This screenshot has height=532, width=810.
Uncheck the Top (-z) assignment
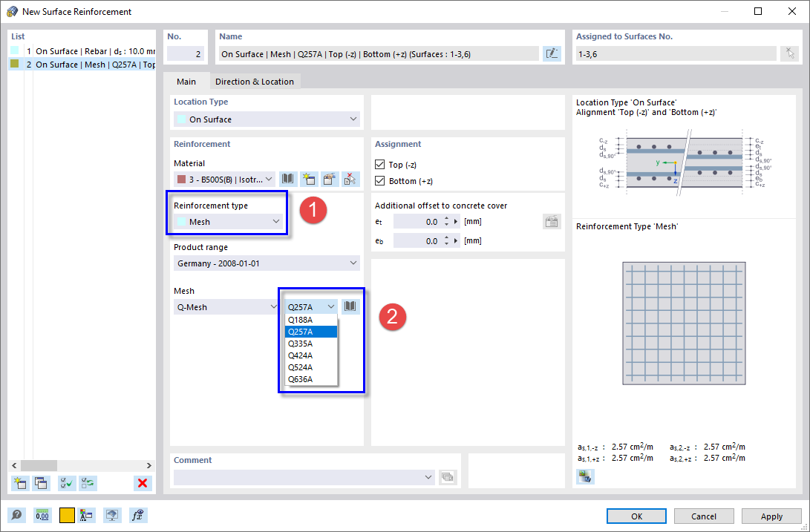[x=381, y=164]
